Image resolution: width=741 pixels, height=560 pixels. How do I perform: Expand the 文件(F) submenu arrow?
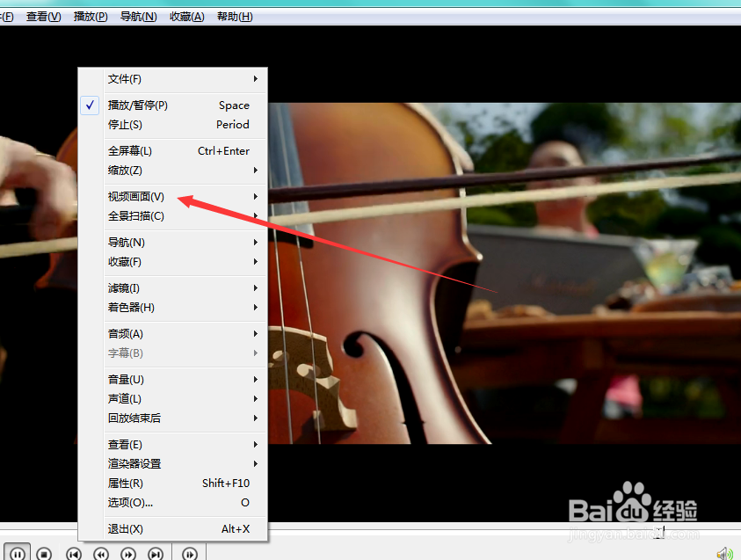click(255, 78)
